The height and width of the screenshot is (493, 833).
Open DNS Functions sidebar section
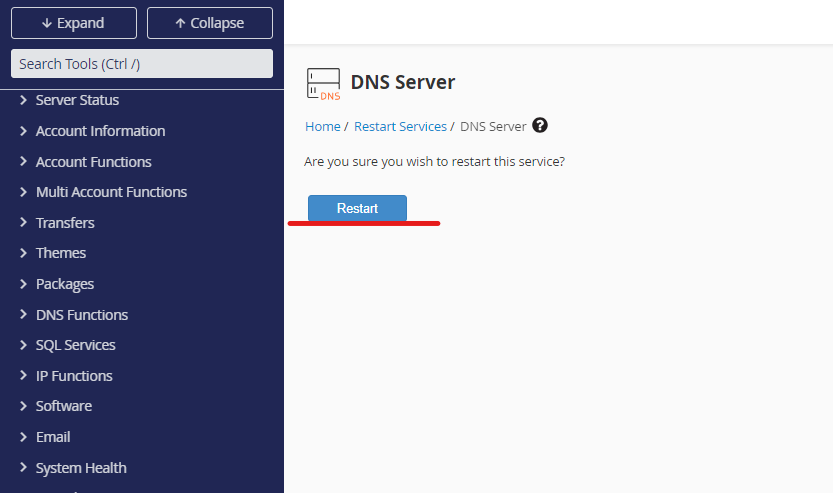coord(82,315)
